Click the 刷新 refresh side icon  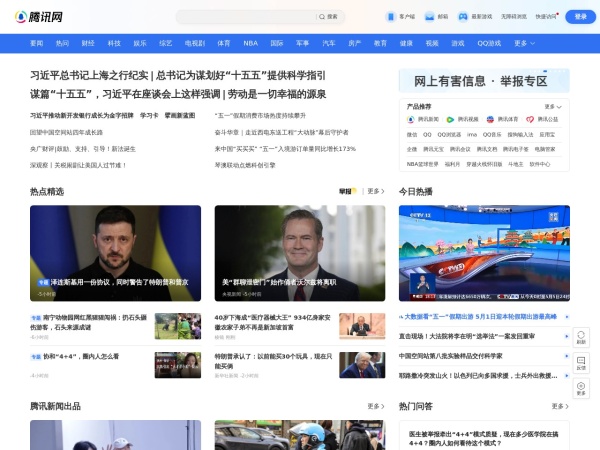[x=581, y=337]
